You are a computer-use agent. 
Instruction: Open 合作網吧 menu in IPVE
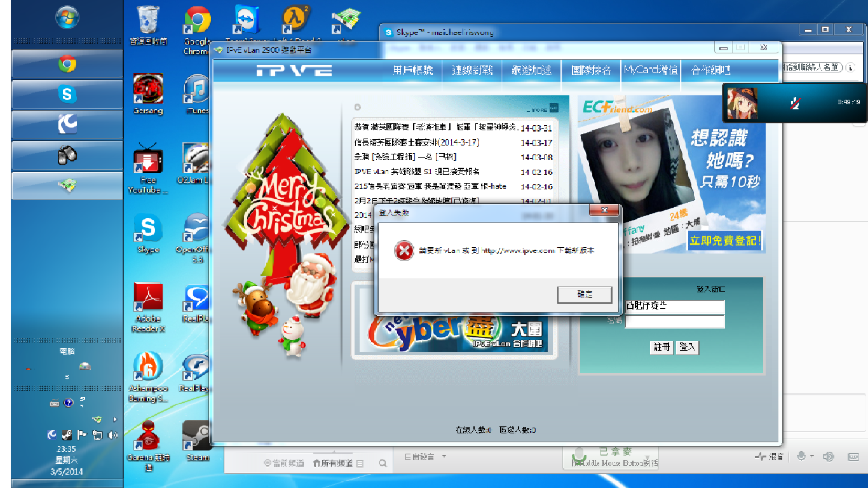[x=710, y=71]
